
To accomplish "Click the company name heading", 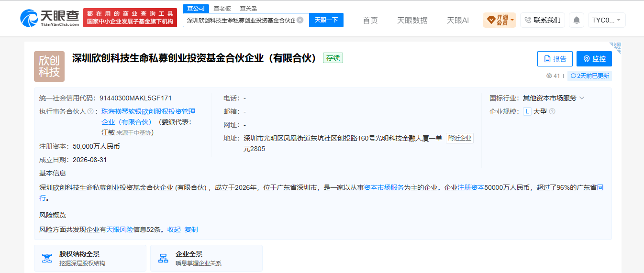I will pos(195,58).
